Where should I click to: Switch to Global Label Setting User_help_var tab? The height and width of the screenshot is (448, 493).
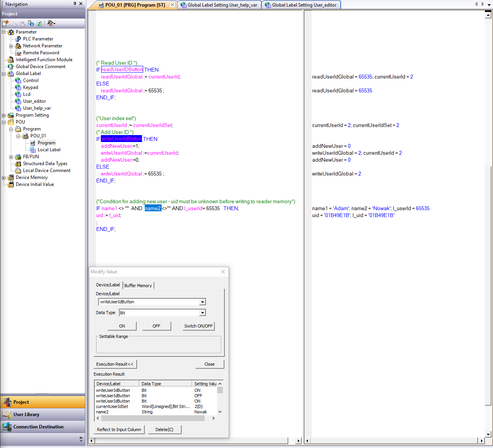click(x=219, y=5)
